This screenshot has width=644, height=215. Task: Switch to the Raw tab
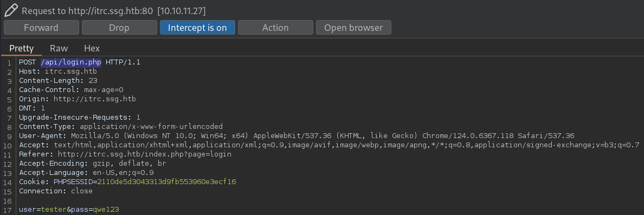[x=59, y=48]
